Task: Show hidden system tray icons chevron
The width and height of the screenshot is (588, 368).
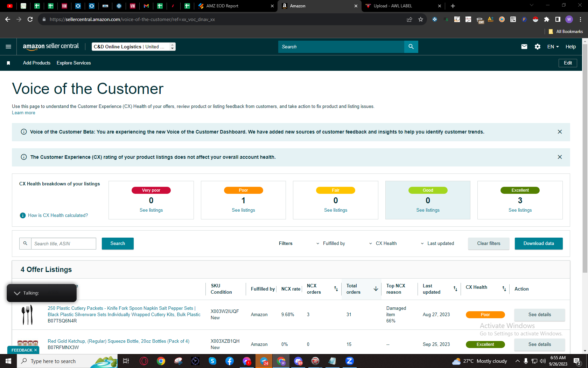Action: 517,361
